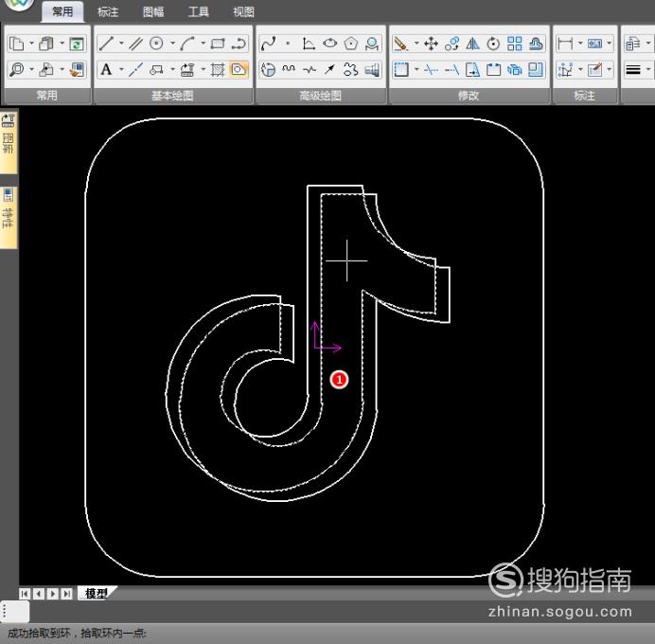
Task: Select the linear Dimension tool
Action: [565, 44]
